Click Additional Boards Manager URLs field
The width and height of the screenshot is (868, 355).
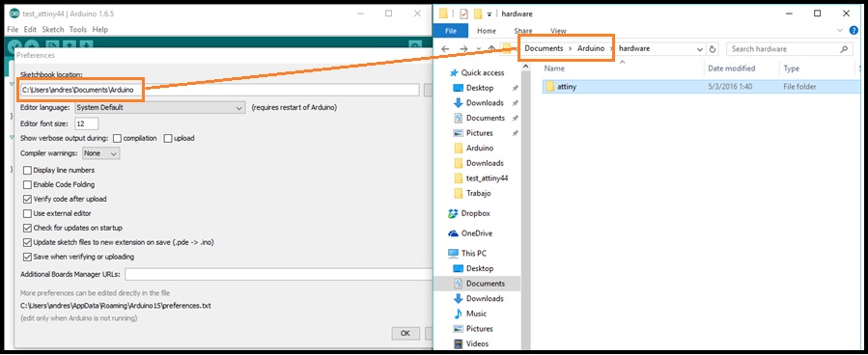coord(278,274)
